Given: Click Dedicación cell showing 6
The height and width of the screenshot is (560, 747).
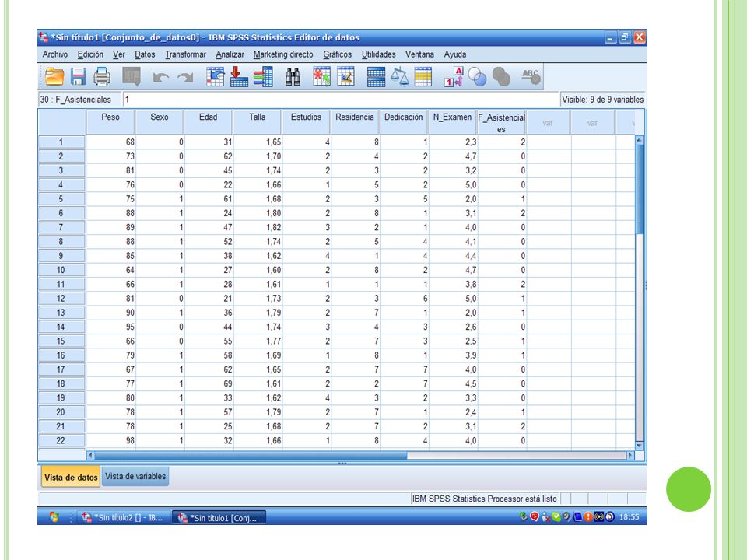Looking at the screenshot, I should click(404, 298).
